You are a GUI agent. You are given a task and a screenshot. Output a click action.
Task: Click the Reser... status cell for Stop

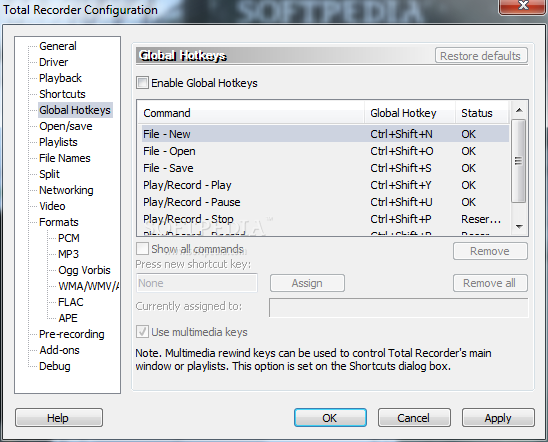481,219
